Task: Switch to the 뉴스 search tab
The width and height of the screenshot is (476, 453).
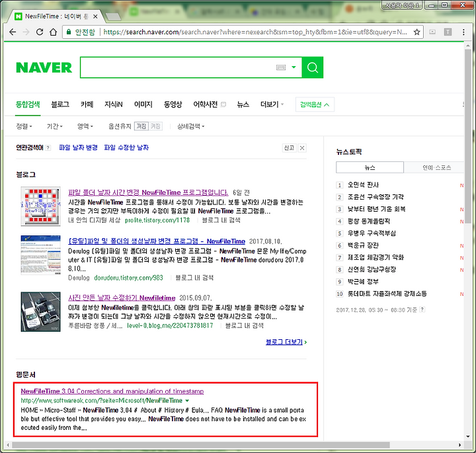Action: click(x=243, y=104)
